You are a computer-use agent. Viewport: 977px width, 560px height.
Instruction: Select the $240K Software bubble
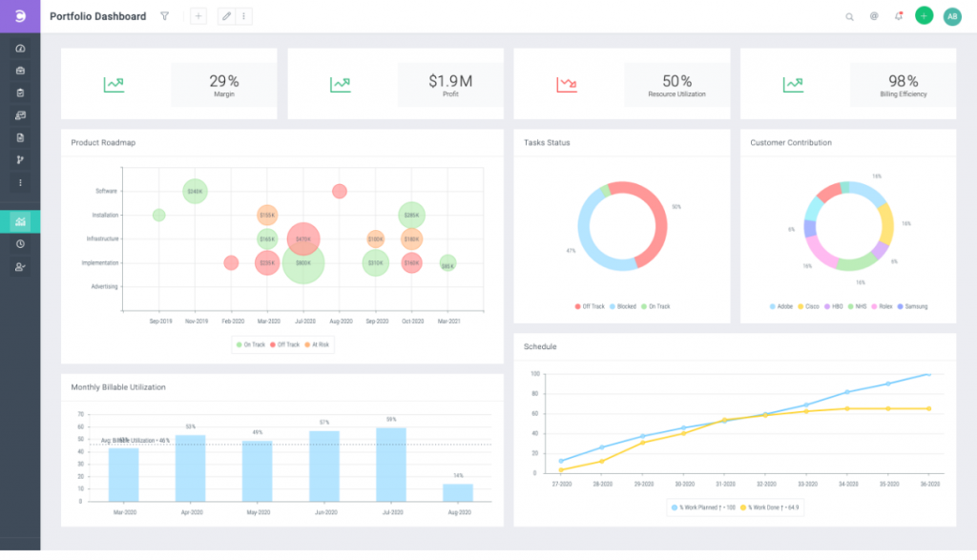click(x=195, y=191)
